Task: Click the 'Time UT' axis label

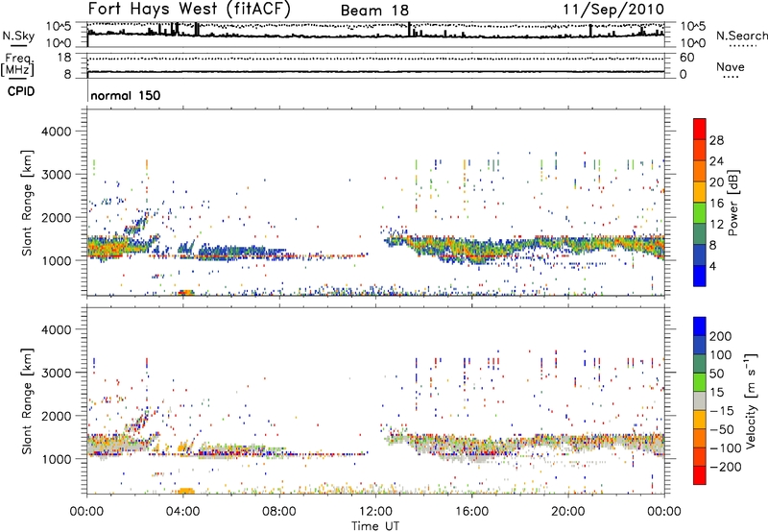Action: (x=375, y=526)
